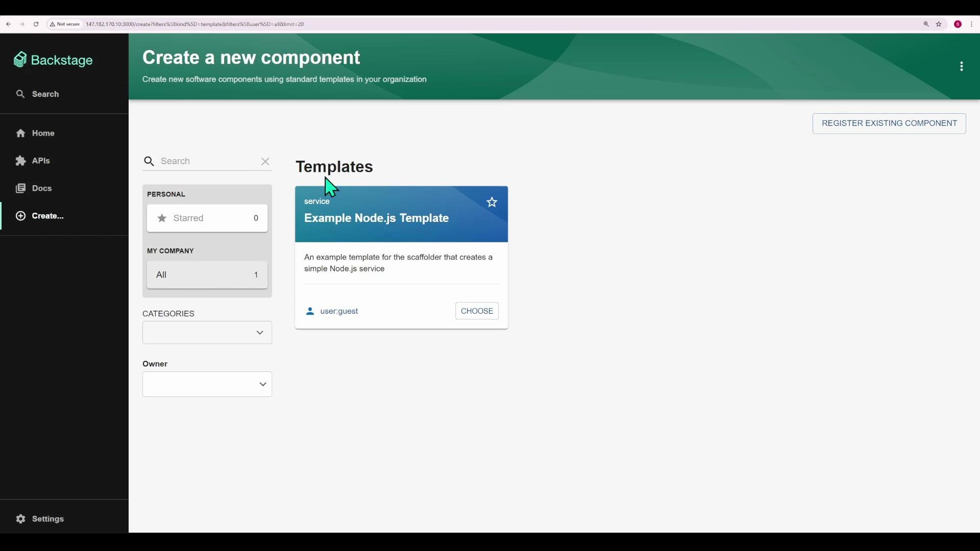Click the browser address bar URL
Viewport: 980px width, 551px height.
(x=195, y=24)
